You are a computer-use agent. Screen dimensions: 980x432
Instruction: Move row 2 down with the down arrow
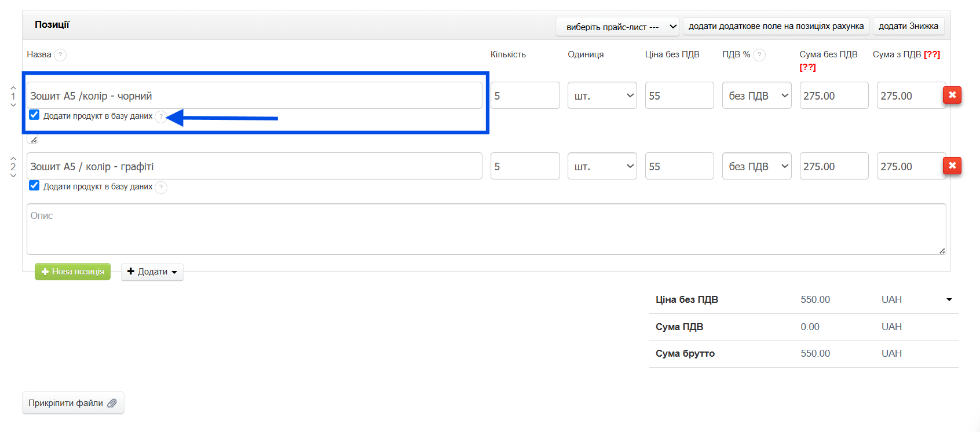pos(13,175)
